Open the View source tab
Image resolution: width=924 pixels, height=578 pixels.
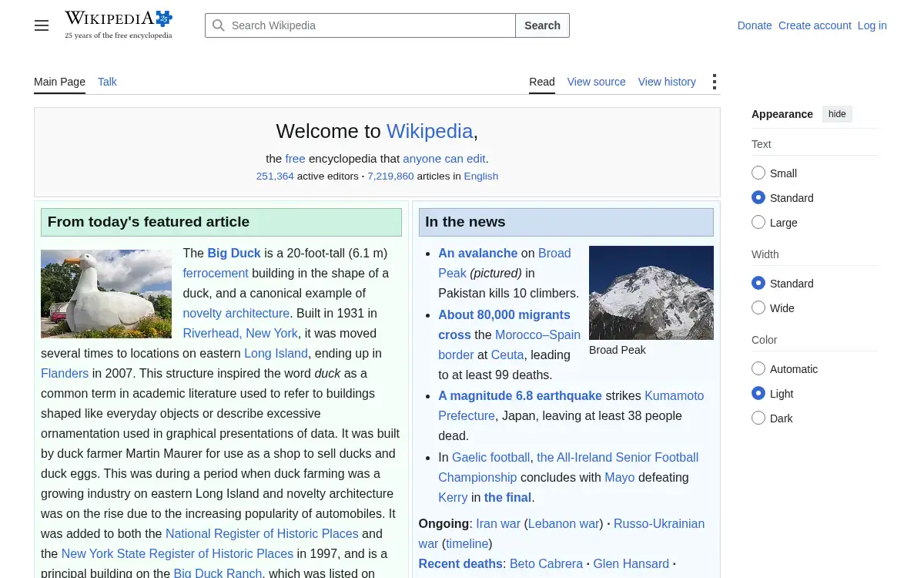coord(596,82)
